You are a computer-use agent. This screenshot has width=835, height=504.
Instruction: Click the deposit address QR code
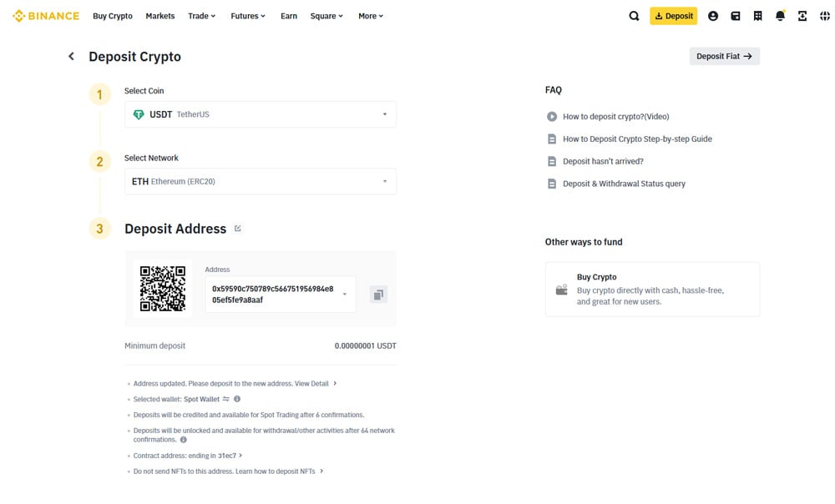[163, 289]
